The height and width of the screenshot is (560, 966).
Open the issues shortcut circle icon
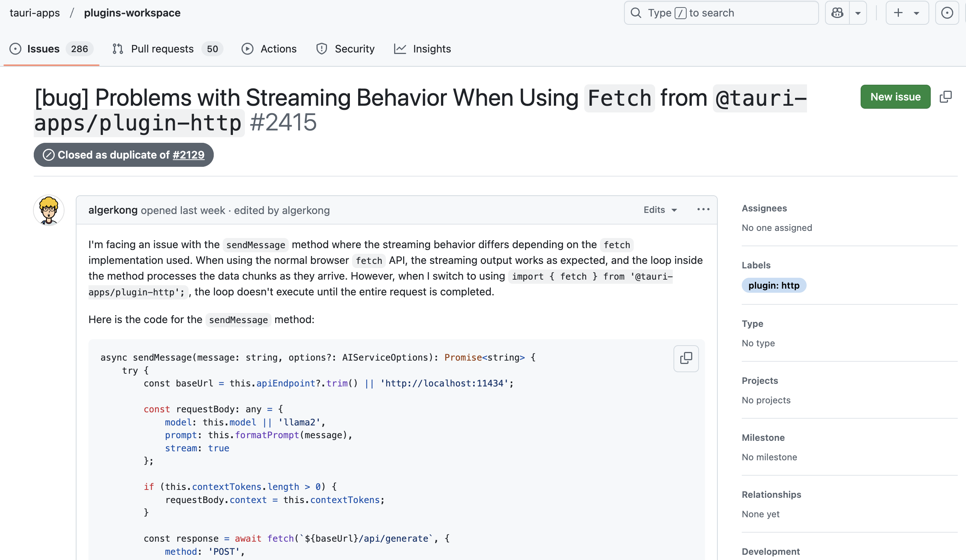click(947, 13)
